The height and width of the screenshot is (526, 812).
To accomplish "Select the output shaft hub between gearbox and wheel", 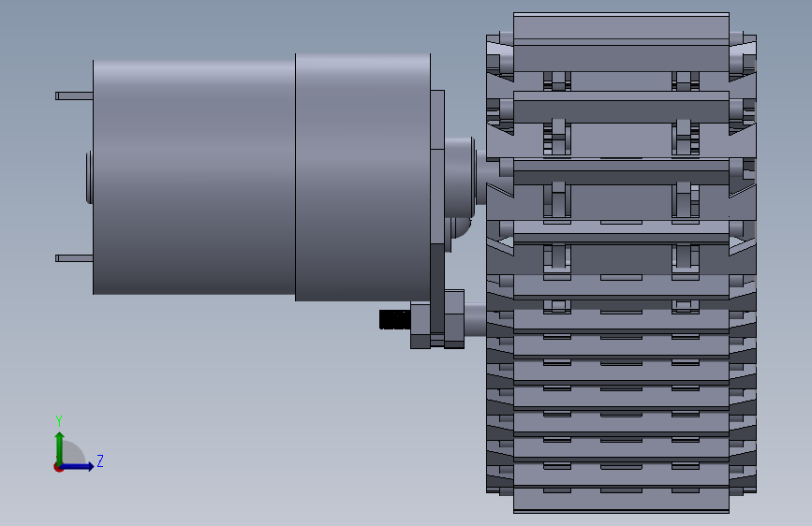I will (459, 177).
